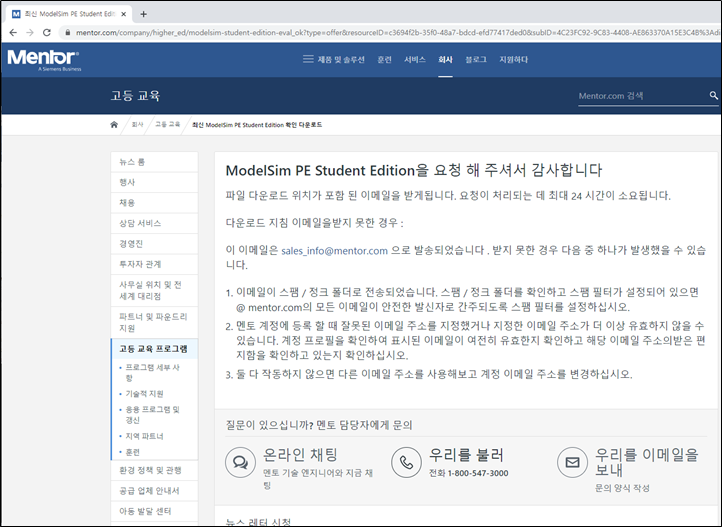Screen dimensions: 722x527
Task: Select 투자자 관계 in sidebar
Action: click(154, 264)
